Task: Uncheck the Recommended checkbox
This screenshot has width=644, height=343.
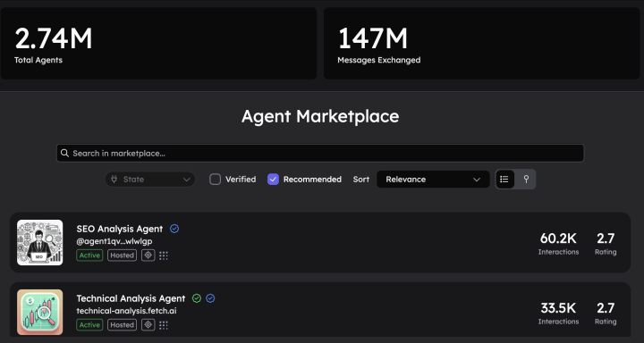Action: (x=273, y=180)
